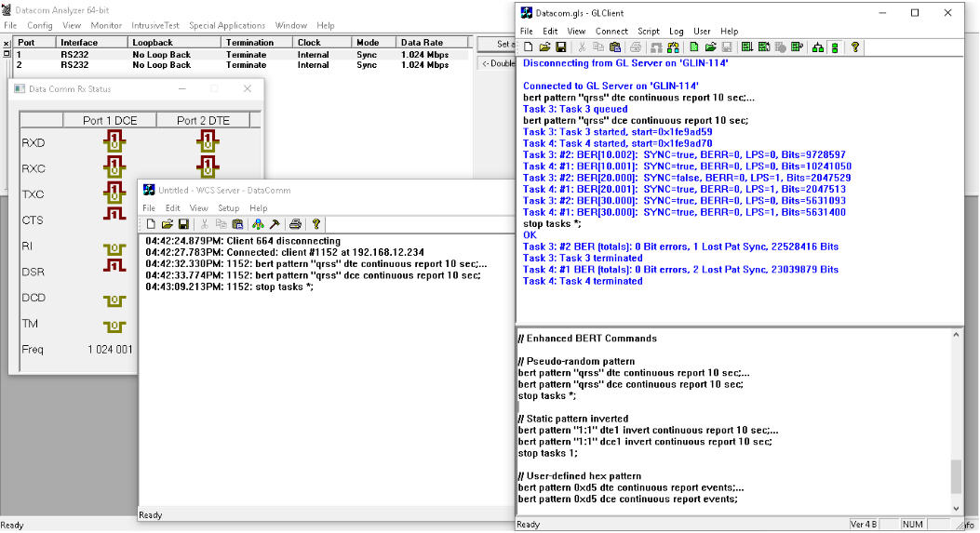Open Config menu in Datacom Analyzer
The image size is (980, 533).
[x=39, y=26]
